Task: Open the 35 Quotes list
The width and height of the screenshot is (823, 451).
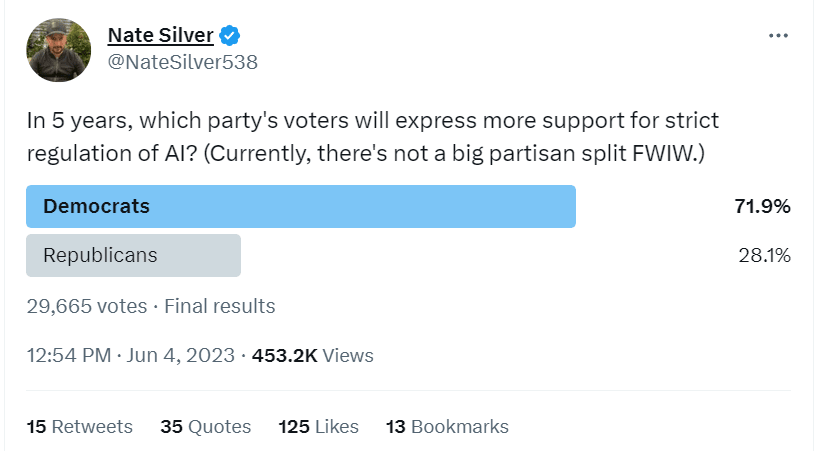Action: pos(206,427)
